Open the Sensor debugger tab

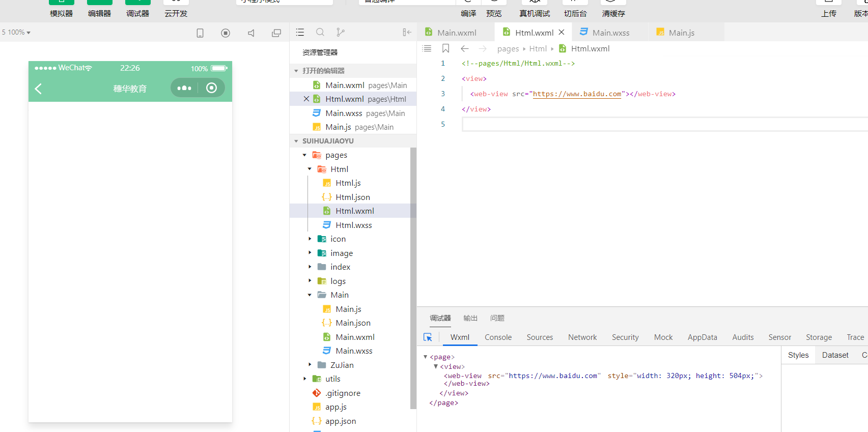tap(779, 337)
